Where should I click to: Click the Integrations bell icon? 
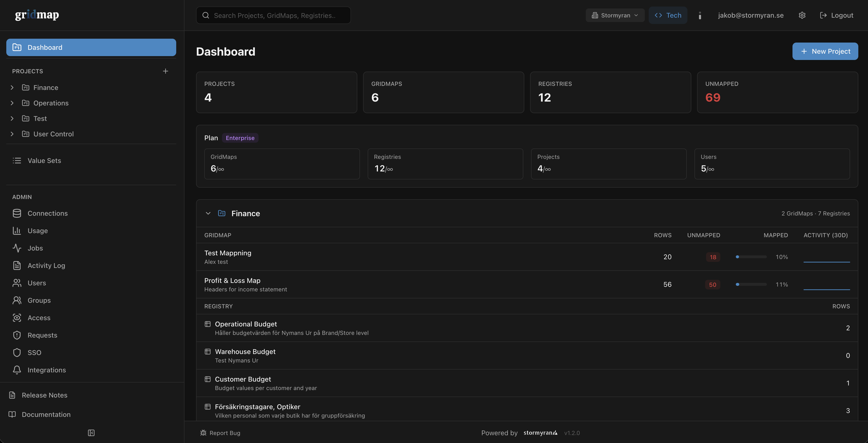17,370
